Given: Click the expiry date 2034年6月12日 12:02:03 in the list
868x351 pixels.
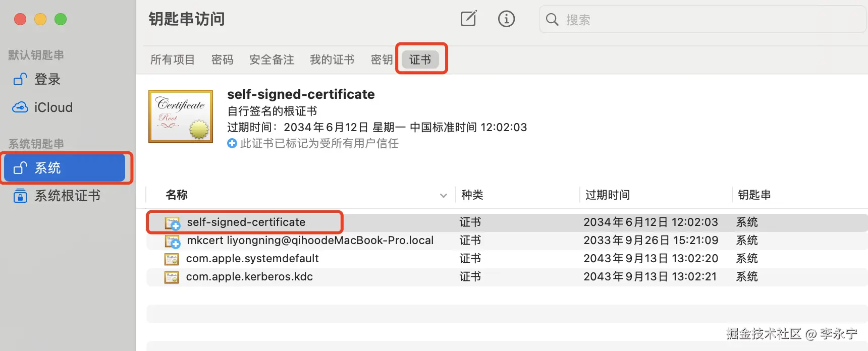Looking at the screenshot, I should coord(650,222).
